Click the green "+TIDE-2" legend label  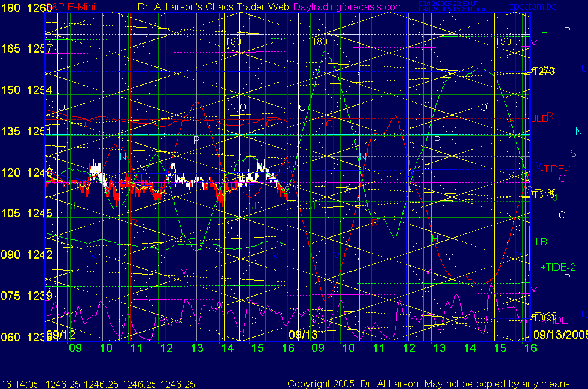(558, 267)
